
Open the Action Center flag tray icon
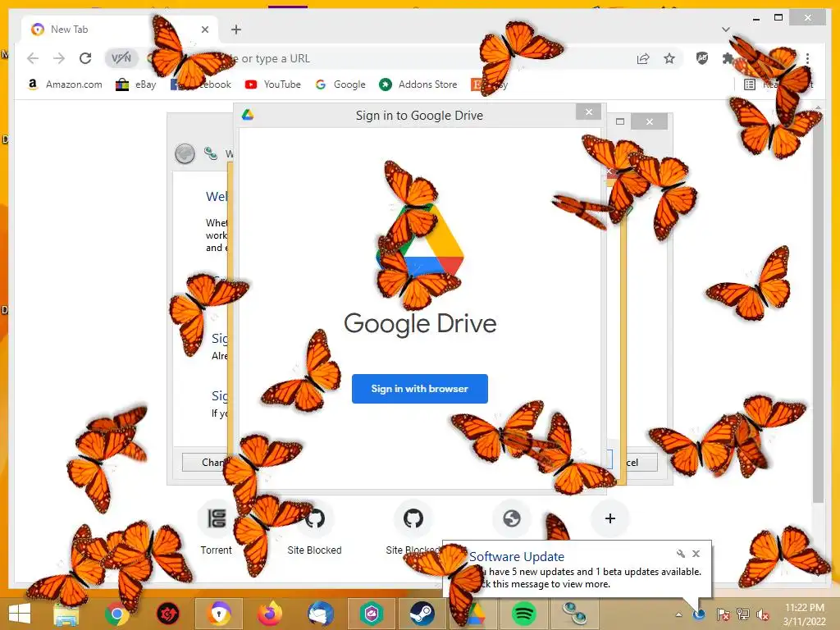(723, 614)
